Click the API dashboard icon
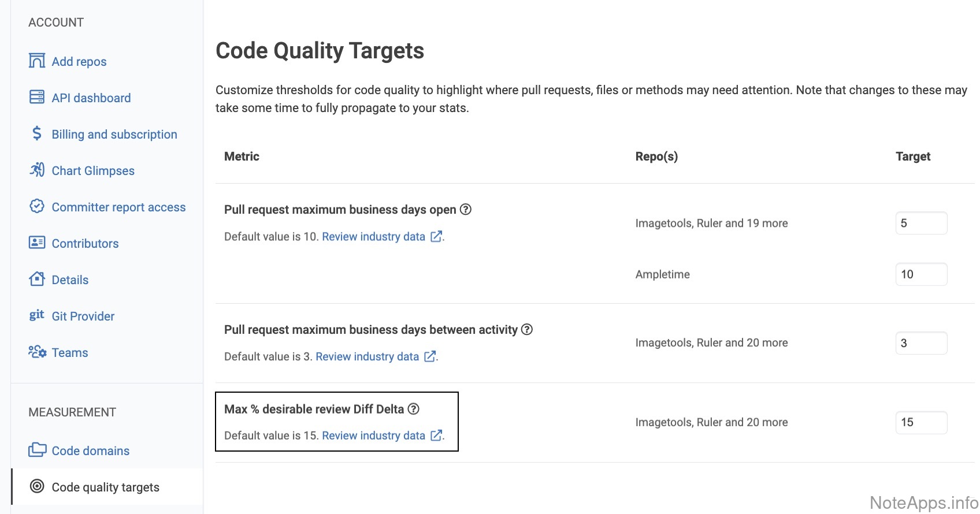980x514 pixels. coord(37,97)
